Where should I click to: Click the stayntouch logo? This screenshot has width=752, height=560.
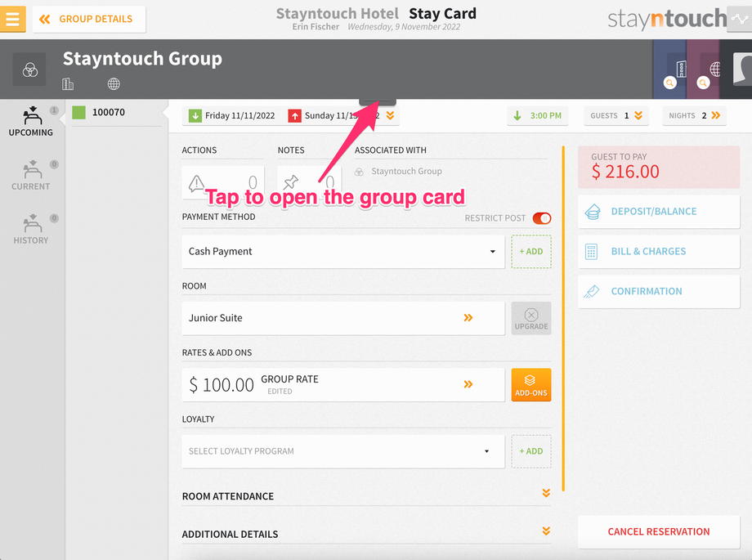pyautogui.click(x=667, y=19)
